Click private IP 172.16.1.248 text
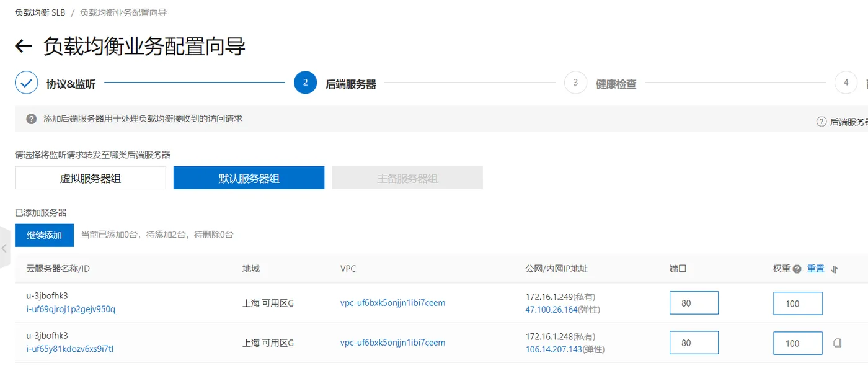The width and height of the screenshot is (868, 368). click(x=549, y=337)
